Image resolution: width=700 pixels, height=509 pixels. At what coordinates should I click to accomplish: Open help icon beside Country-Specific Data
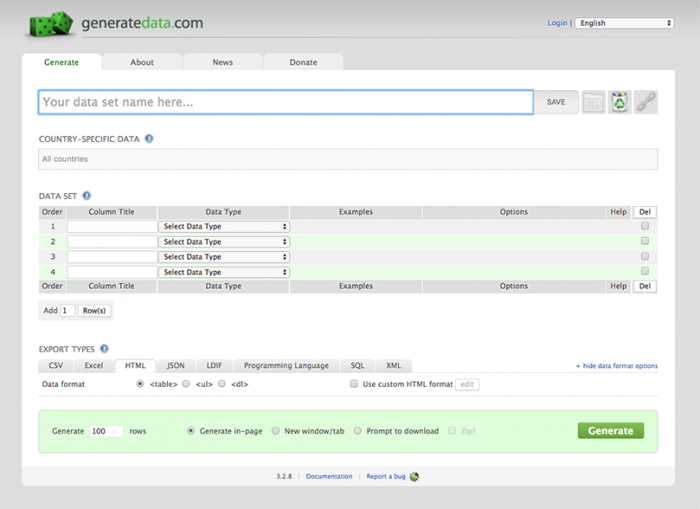[149, 139]
